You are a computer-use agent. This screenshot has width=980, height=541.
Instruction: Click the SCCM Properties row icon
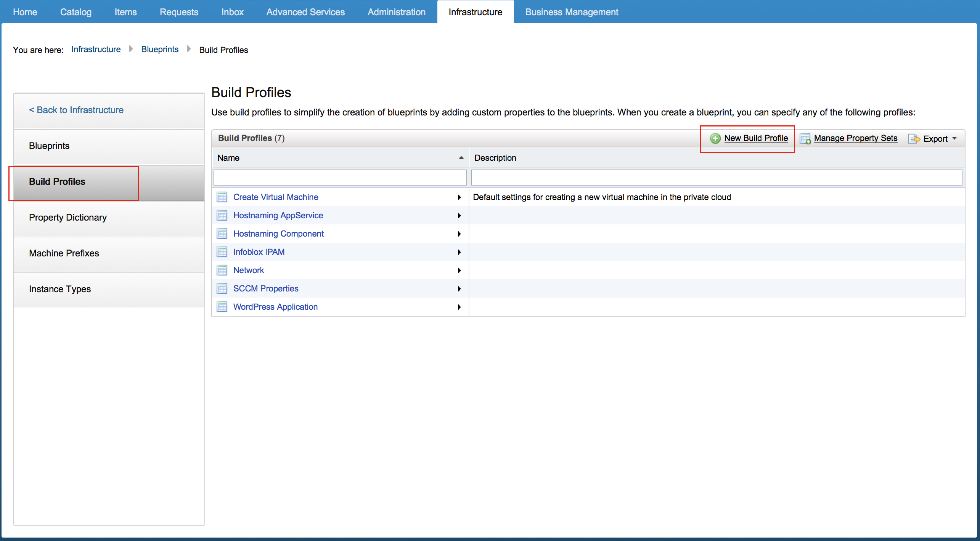222,288
